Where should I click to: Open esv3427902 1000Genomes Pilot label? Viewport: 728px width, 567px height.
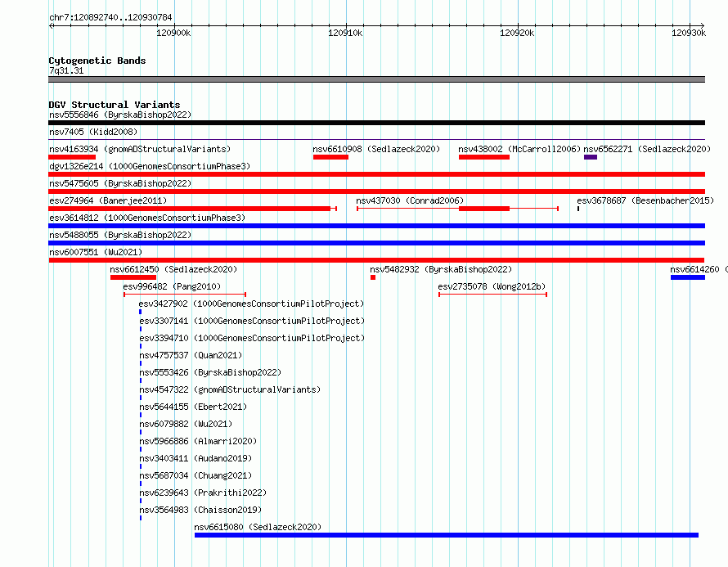point(251,304)
